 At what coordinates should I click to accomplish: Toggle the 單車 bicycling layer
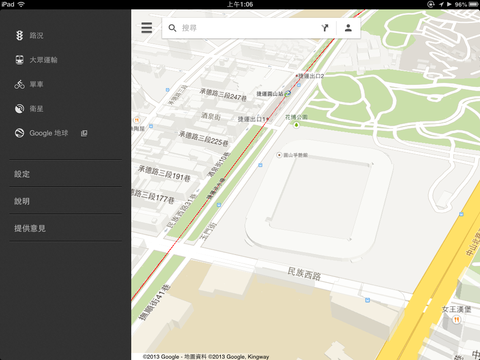click(x=29, y=84)
